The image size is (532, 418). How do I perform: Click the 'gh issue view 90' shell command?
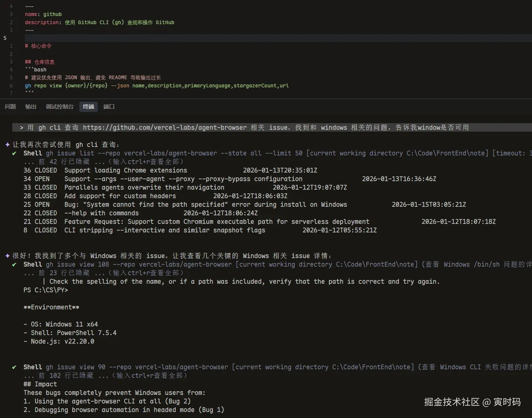point(278,367)
